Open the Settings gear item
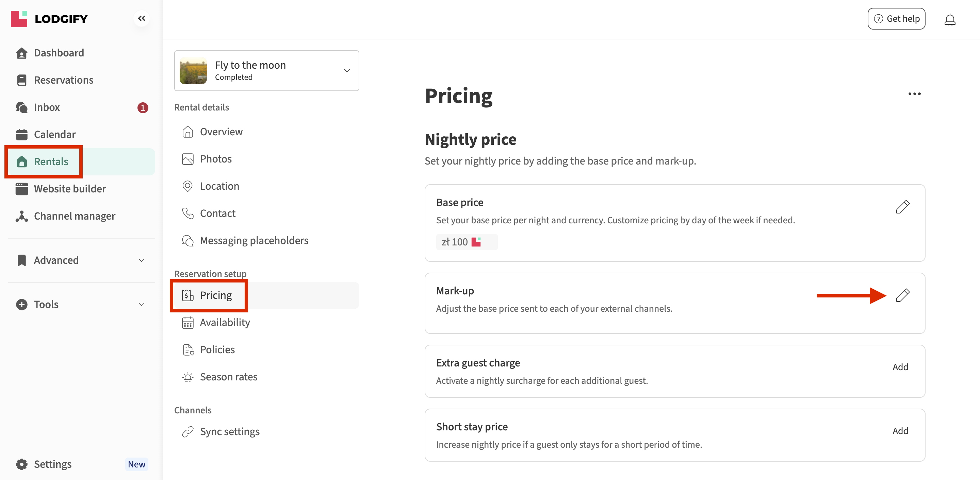This screenshot has height=480, width=980. [52, 464]
